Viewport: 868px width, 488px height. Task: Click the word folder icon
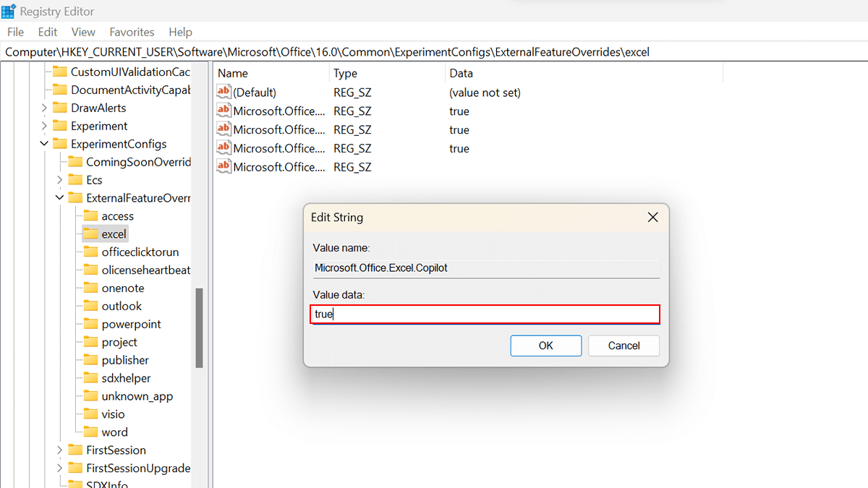[90, 432]
